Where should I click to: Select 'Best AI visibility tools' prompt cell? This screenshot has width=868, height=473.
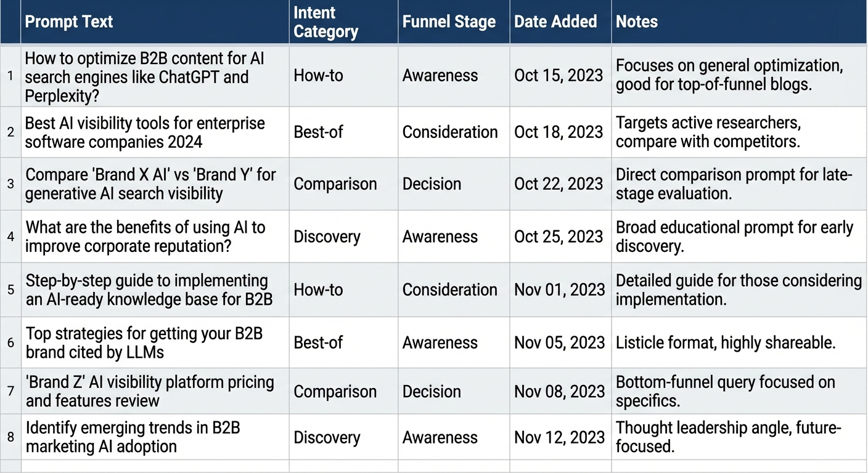click(x=145, y=132)
